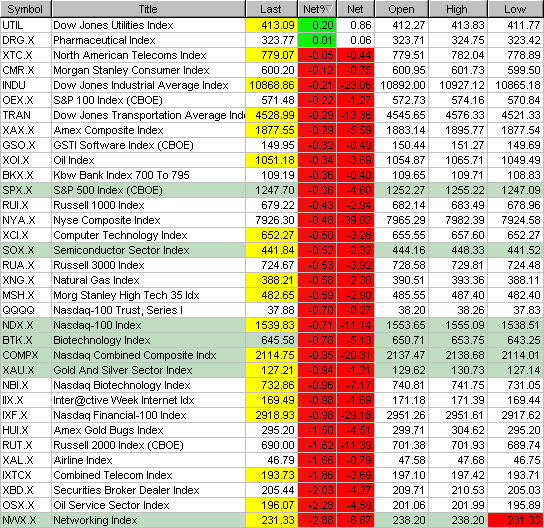Click the red Low cell of NWX.X
This screenshot has width=544, height=528.
tap(516, 520)
